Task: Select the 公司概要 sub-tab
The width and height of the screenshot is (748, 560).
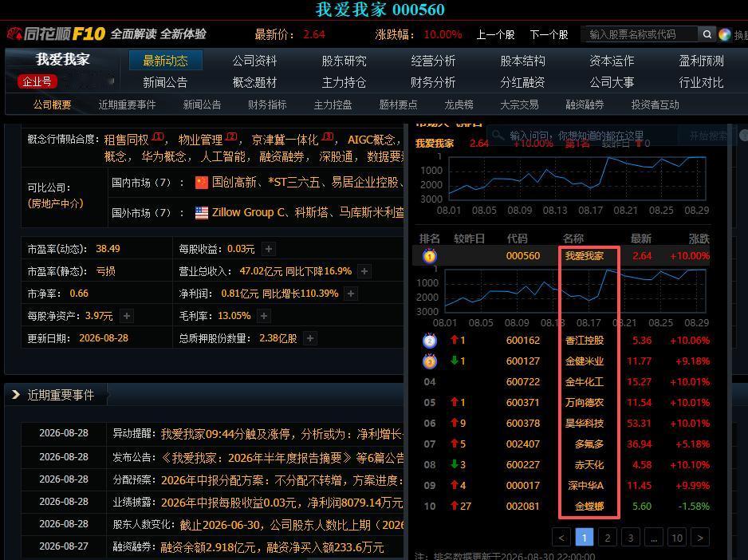Action: click(52, 105)
